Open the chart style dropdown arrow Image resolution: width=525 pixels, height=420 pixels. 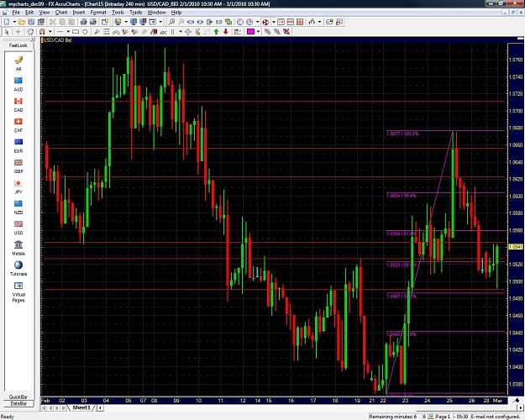point(319,22)
